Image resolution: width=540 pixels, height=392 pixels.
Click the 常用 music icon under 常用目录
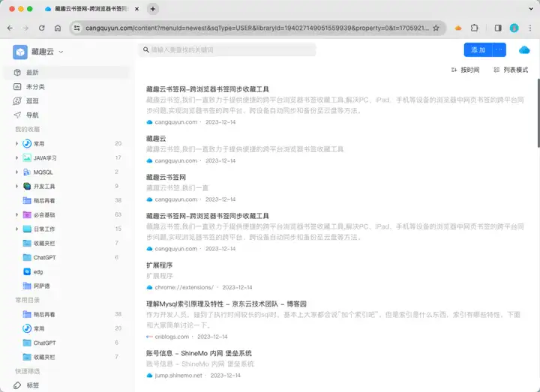coord(27,328)
